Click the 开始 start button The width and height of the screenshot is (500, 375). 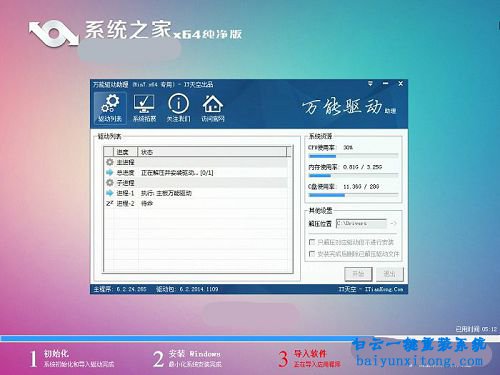[x=358, y=274]
